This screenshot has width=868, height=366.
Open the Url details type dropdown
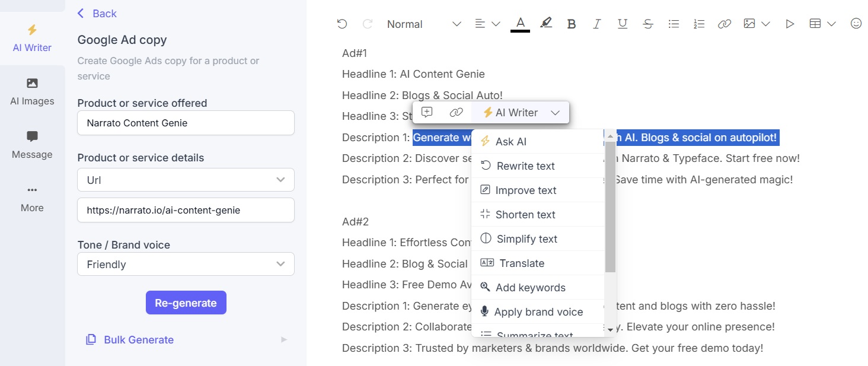click(186, 180)
